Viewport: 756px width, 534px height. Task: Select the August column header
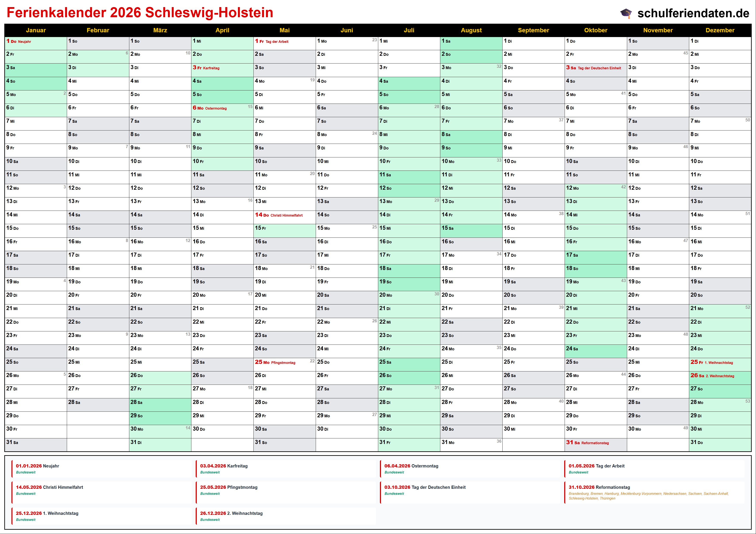click(471, 30)
